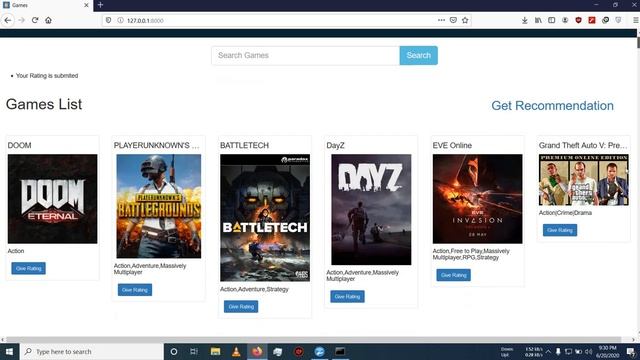The height and width of the screenshot is (360, 640).
Task: Click the DOOM Eternal cover image
Action: point(53,199)
